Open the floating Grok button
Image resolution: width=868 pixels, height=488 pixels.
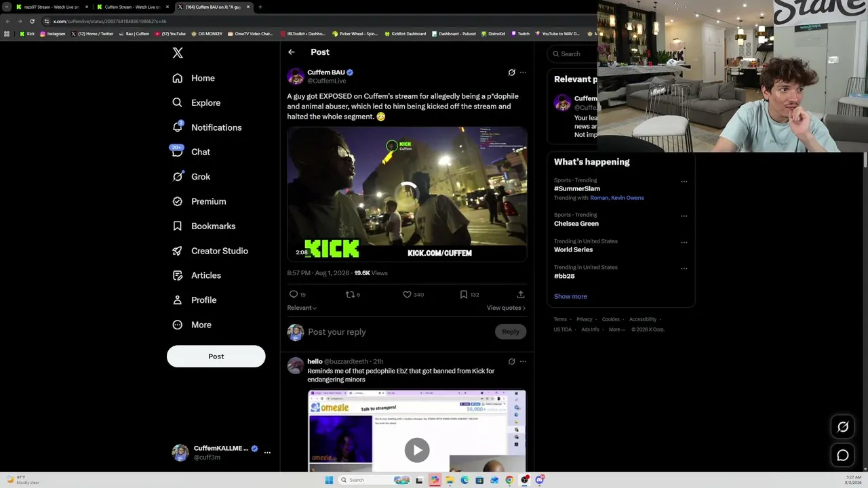pyautogui.click(x=843, y=427)
